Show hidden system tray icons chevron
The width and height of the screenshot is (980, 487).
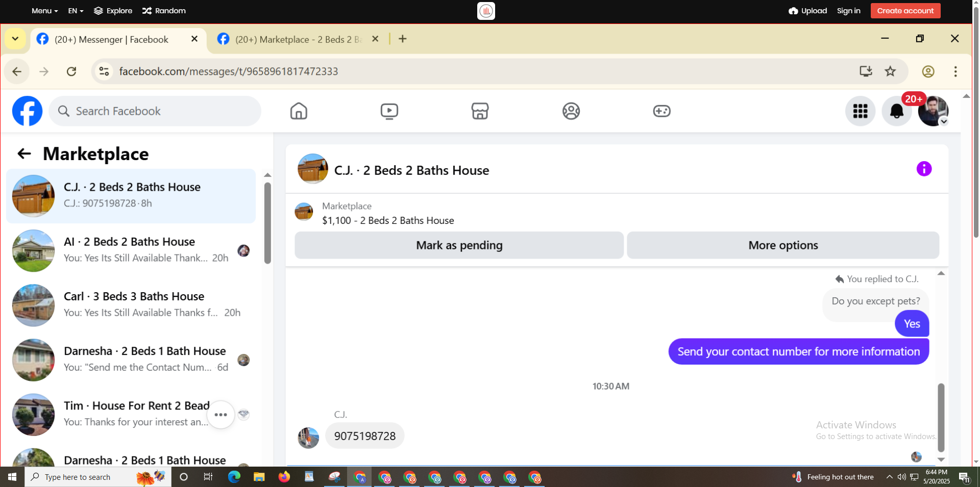[889, 477]
